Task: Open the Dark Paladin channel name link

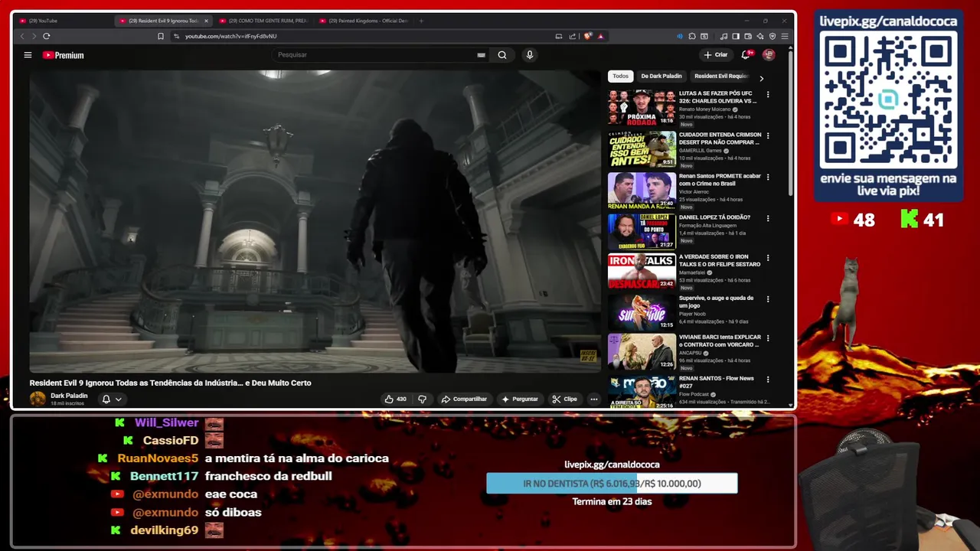Action: click(69, 396)
